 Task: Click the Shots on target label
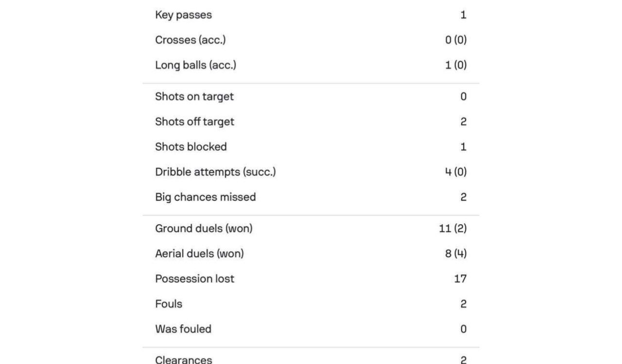click(x=194, y=97)
